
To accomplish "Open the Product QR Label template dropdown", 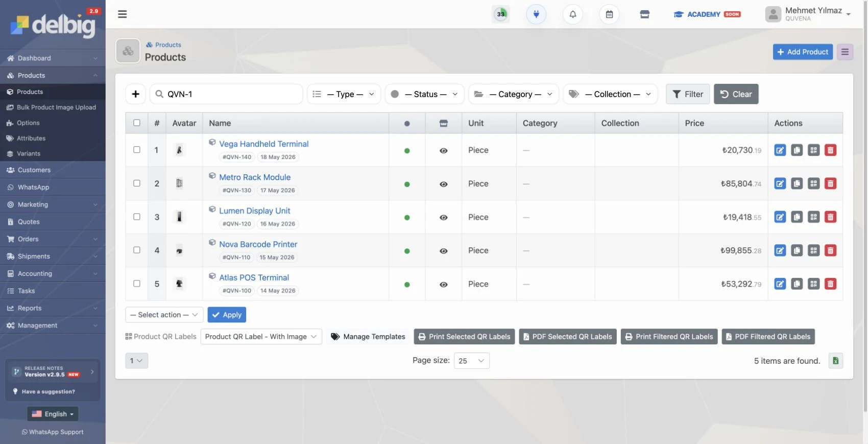I will [261, 337].
